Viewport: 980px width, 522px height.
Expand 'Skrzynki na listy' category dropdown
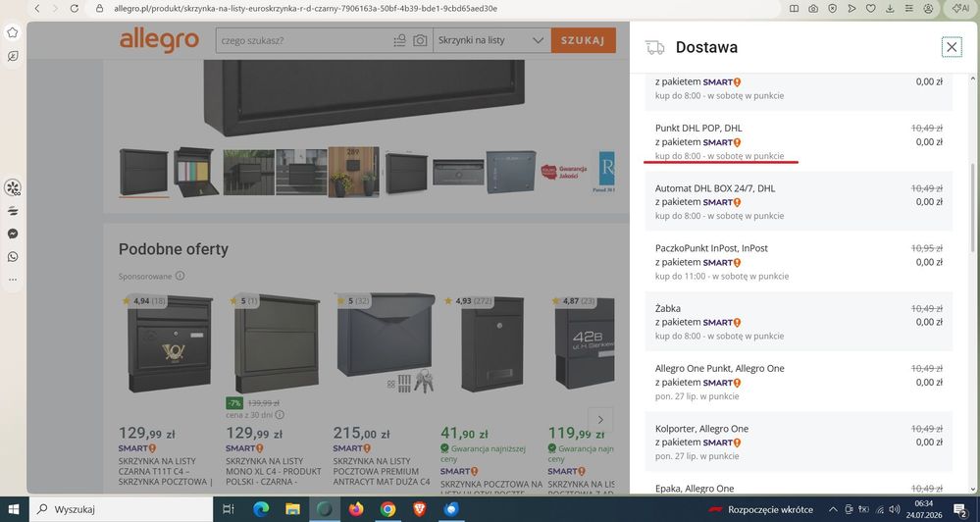pos(491,40)
